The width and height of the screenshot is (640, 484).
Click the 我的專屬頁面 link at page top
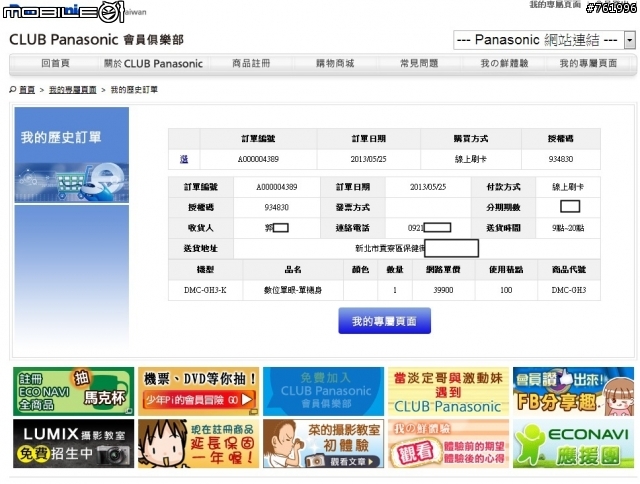coord(555,4)
